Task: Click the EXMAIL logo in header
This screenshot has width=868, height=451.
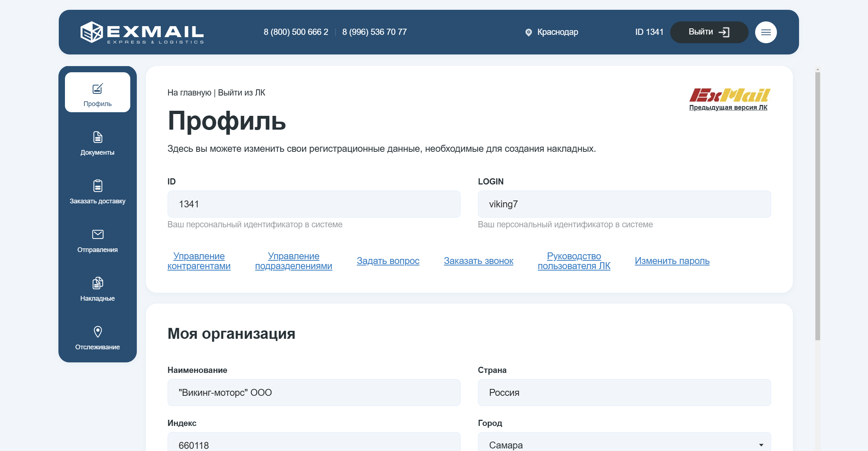Action: (142, 32)
